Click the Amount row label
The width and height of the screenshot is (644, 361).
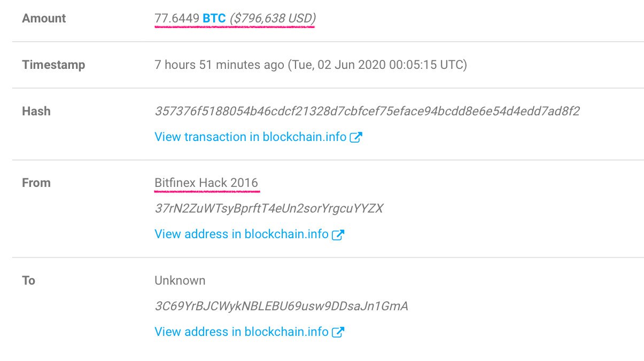(44, 19)
